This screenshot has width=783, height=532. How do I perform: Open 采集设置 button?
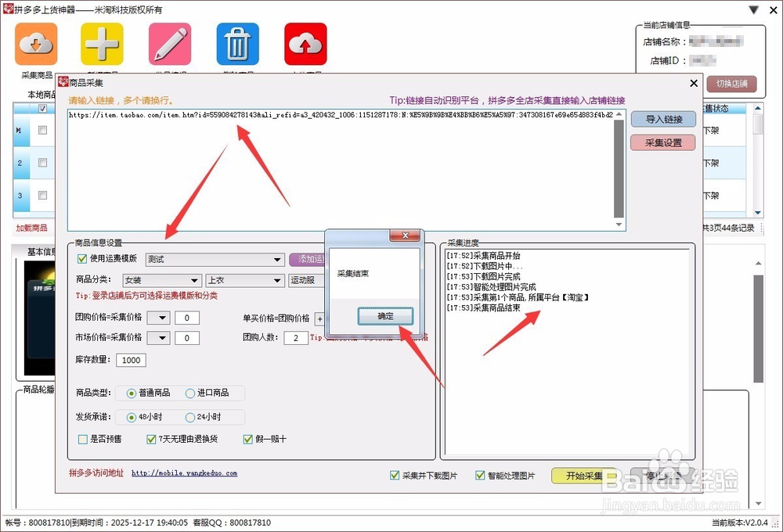coord(664,142)
